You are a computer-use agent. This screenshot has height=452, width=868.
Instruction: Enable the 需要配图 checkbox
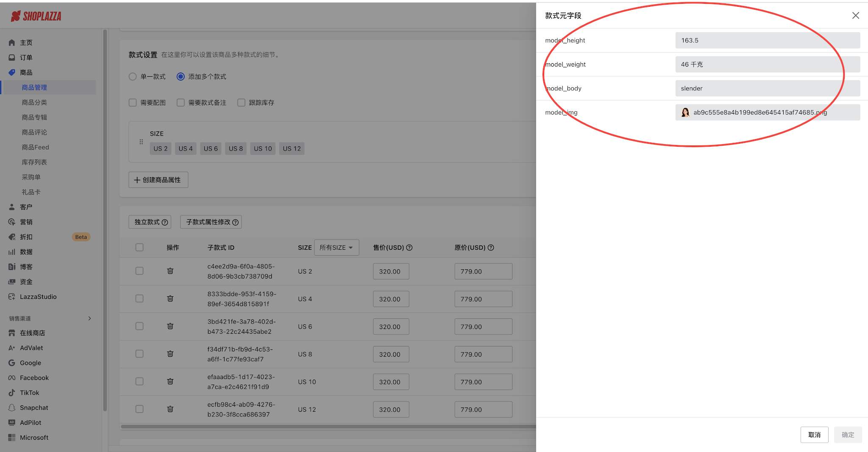tap(133, 103)
